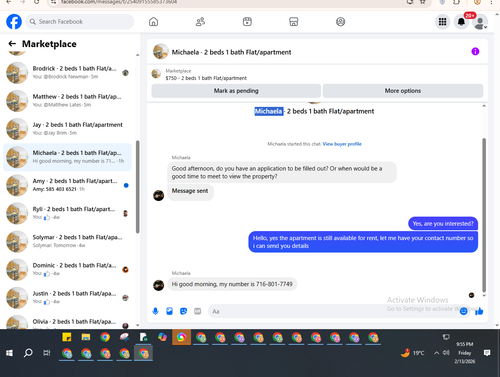Go to the Home feed icon
Image resolution: width=500 pixels, height=377 pixels.
pyautogui.click(x=153, y=22)
